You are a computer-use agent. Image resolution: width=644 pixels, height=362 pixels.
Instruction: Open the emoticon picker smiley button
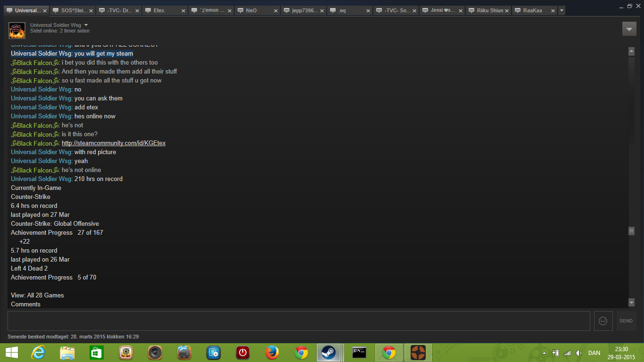(603, 321)
